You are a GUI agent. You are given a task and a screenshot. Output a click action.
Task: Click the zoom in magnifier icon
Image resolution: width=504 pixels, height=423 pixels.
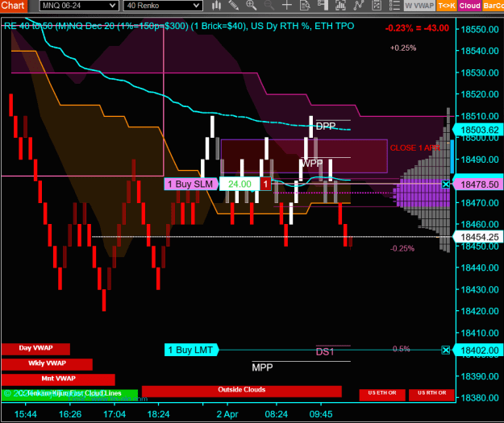point(251,6)
